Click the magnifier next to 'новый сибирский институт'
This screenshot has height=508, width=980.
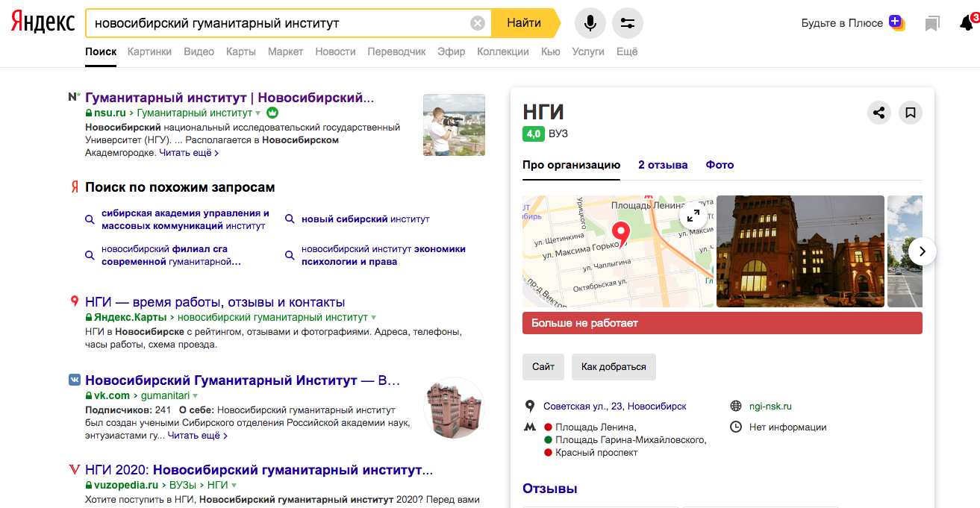290,219
